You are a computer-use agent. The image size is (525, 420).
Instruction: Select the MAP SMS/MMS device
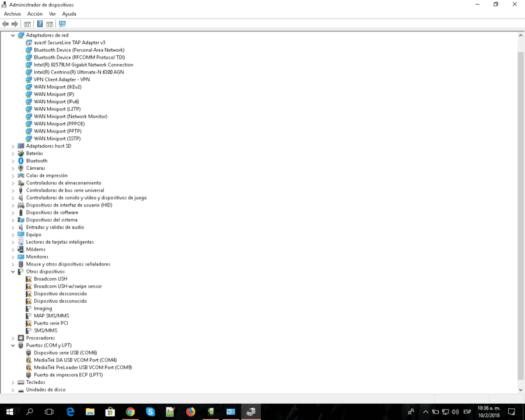click(x=51, y=316)
